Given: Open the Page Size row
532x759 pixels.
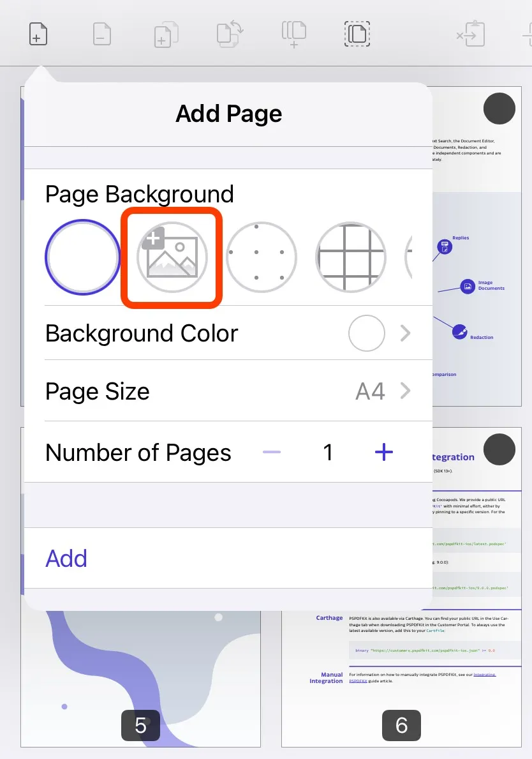Looking at the screenshot, I should point(228,391).
